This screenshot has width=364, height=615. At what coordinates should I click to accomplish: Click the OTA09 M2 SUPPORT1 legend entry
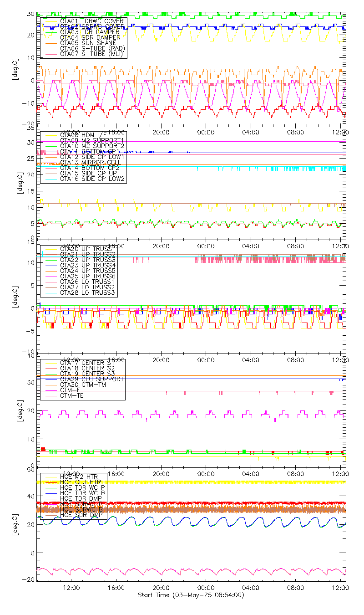[92, 140]
